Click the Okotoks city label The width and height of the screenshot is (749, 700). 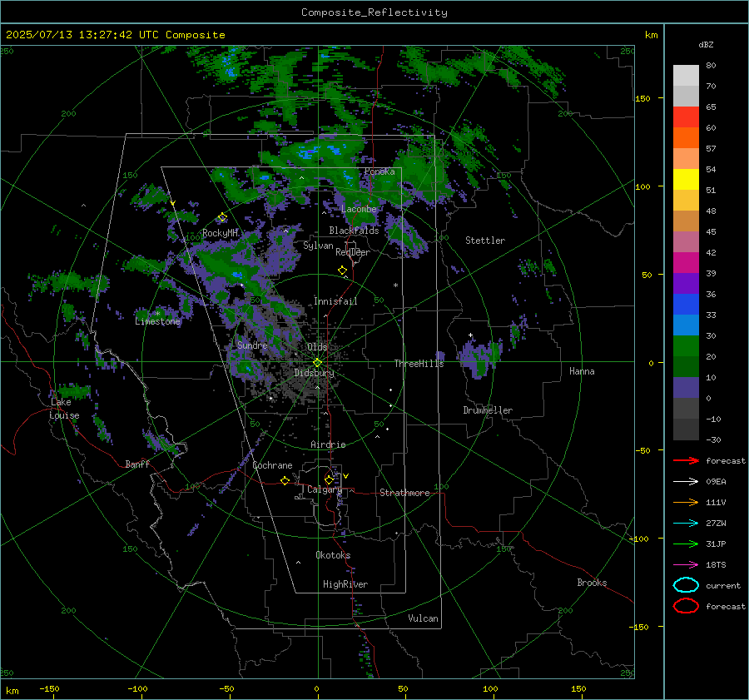(x=333, y=555)
